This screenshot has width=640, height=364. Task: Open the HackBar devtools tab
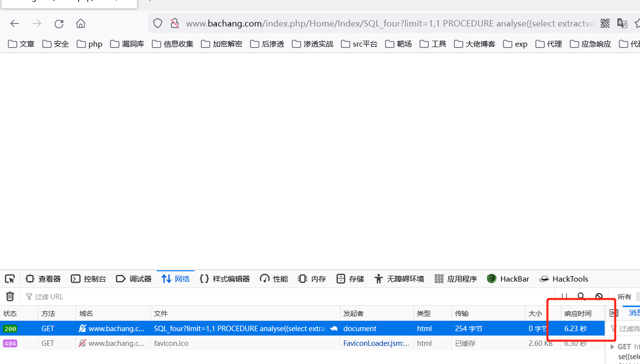click(508, 279)
